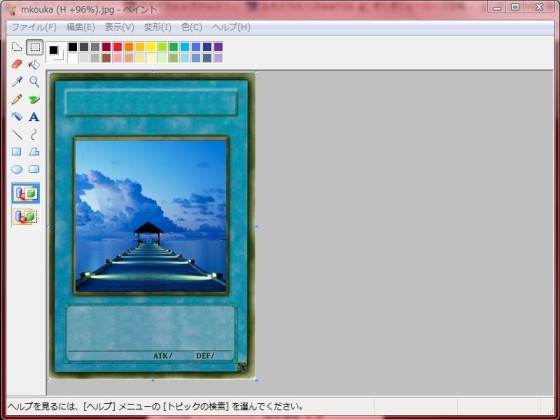Close the Paint window

click(539, 8)
